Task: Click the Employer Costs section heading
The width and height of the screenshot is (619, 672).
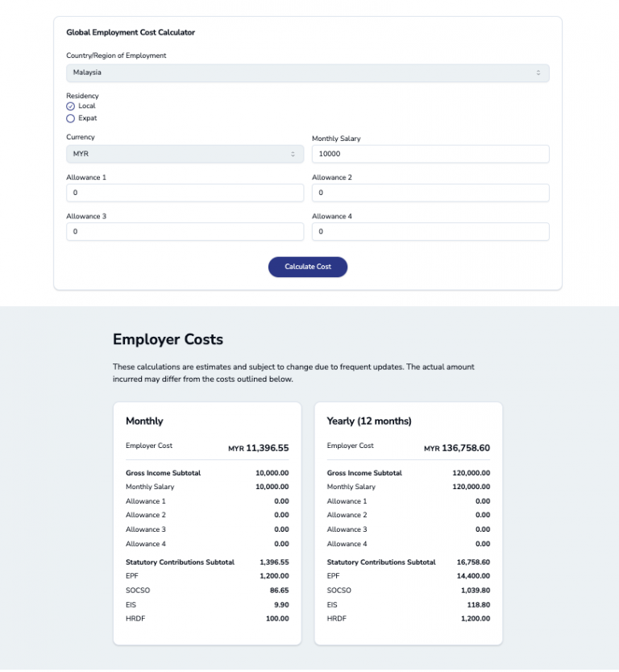Action: point(168,339)
